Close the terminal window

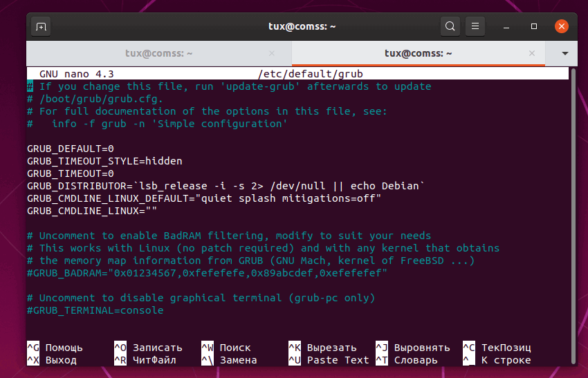[x=562, y=27]
